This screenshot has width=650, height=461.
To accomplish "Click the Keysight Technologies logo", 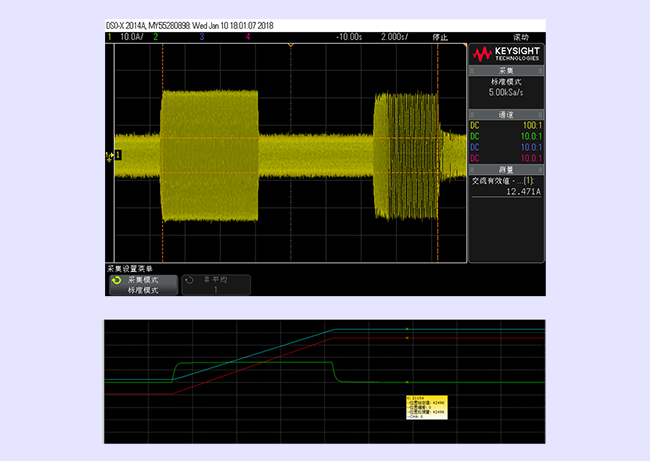I will tap(506, 54).
